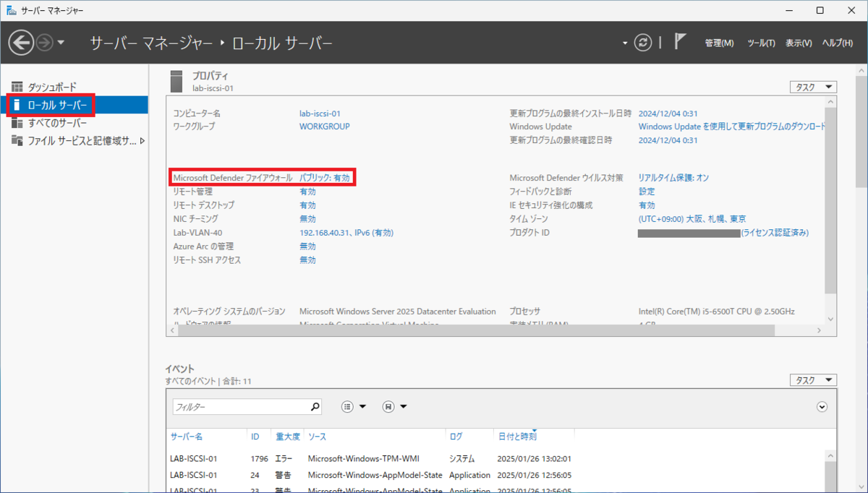The image size is (868, 493).
Task: Click the events フィルター input field
Action: [x=240, y=407]
